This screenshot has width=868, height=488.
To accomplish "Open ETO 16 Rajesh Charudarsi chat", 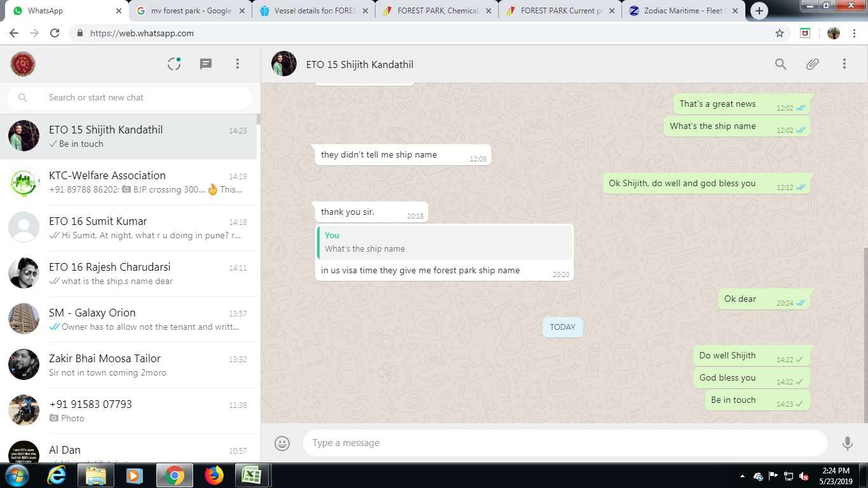I will point(130,273).
